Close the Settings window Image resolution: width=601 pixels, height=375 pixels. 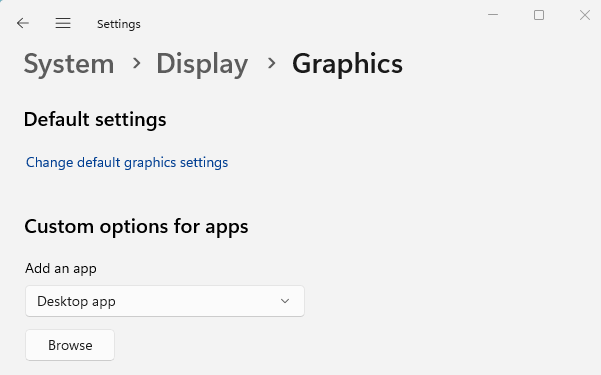(585, 15)
